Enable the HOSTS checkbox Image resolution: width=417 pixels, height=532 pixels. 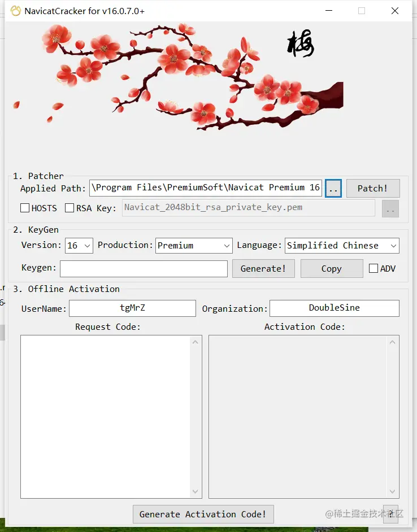25,208
